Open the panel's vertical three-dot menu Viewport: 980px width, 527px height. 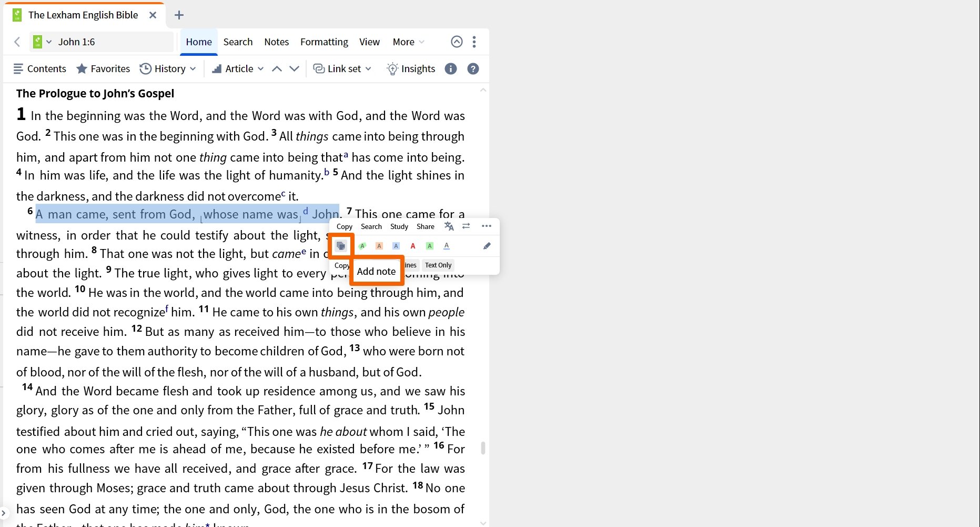(474, 42)
